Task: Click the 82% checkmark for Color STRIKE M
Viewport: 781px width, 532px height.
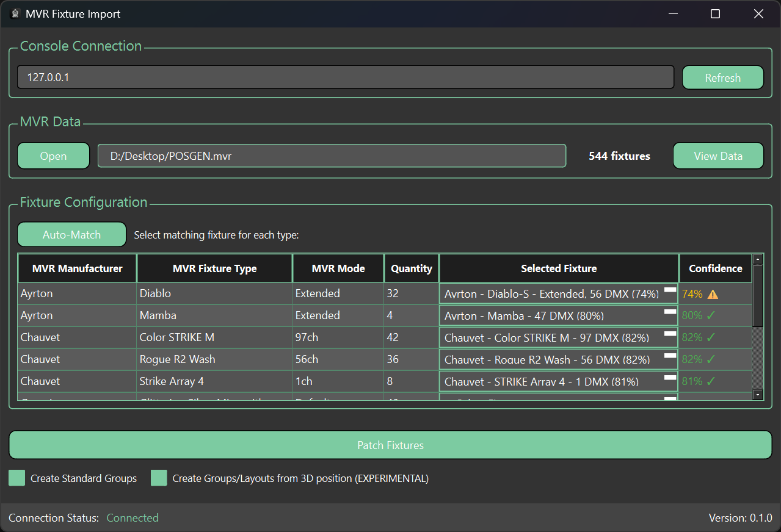Action: 711,337
